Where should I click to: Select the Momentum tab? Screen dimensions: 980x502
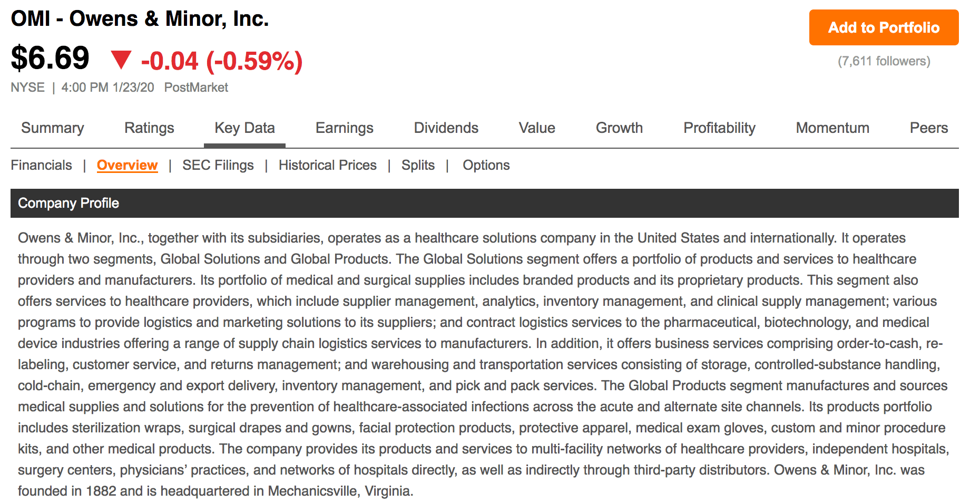(x=832, y=128)
